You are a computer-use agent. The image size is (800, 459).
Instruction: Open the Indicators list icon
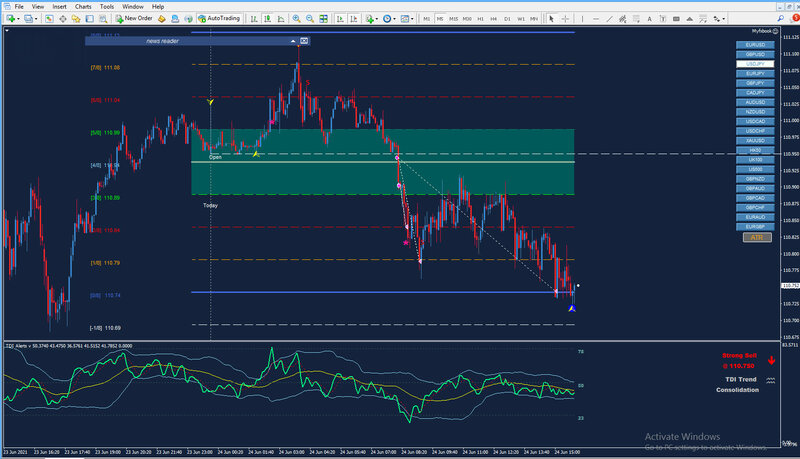tap(369, 19)
